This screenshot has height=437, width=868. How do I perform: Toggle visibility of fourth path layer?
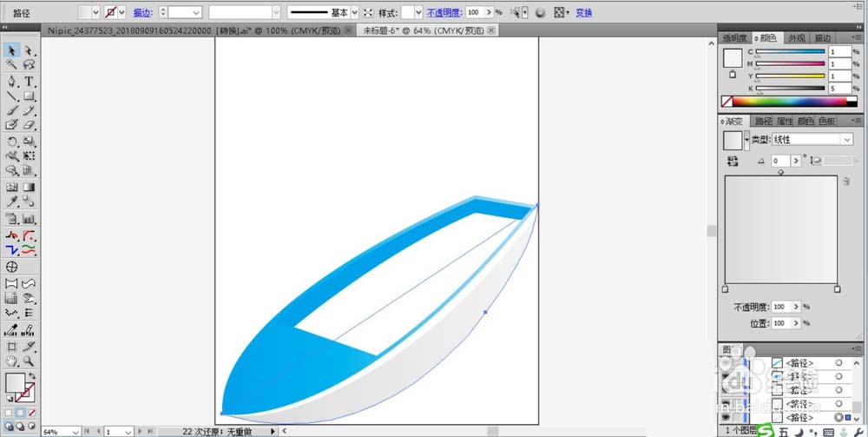725,404
